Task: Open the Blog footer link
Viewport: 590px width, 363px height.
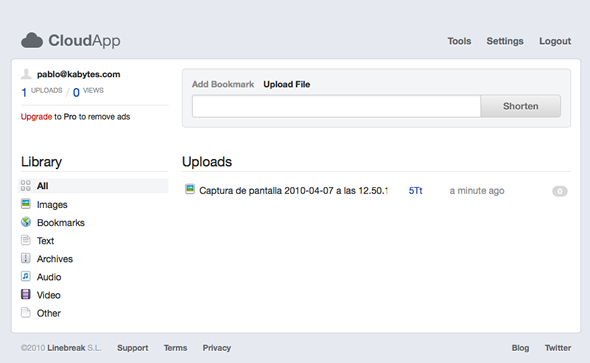Action: coord(520,348)
